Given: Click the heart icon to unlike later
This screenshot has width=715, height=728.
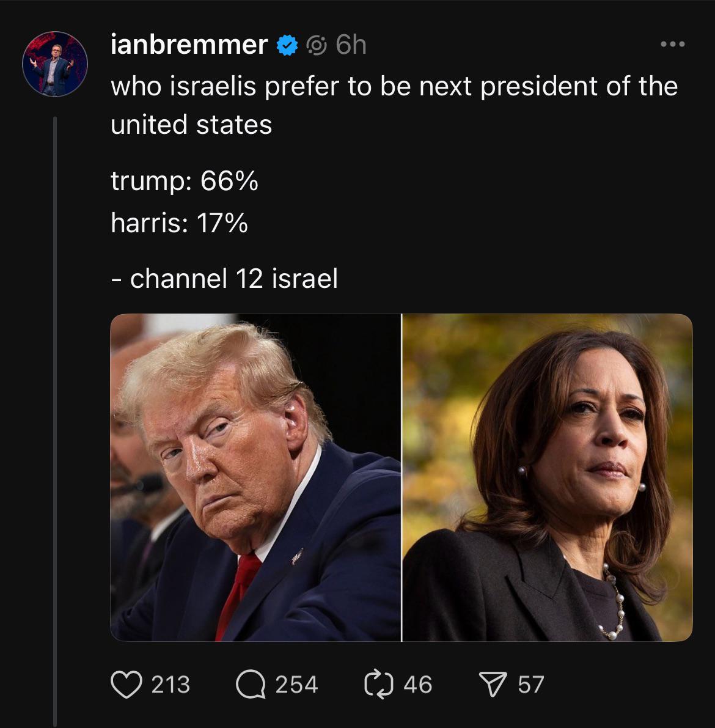Looking at the screenshot, I should coord(126,685).
